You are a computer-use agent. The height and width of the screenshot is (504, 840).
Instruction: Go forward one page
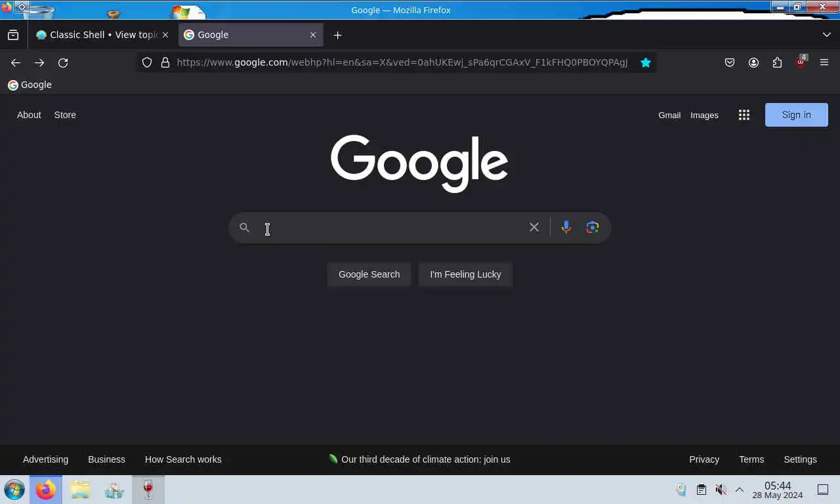coord(39,62)
